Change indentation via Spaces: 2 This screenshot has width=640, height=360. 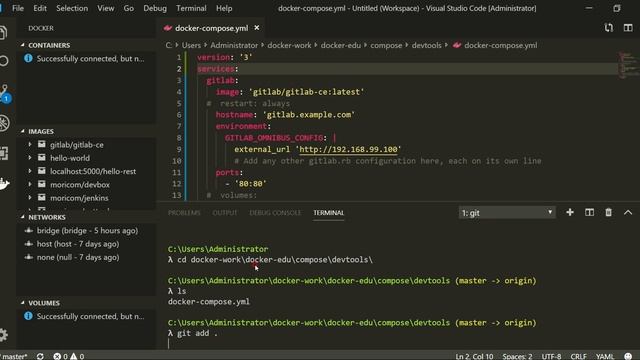[x=517, y=356]
